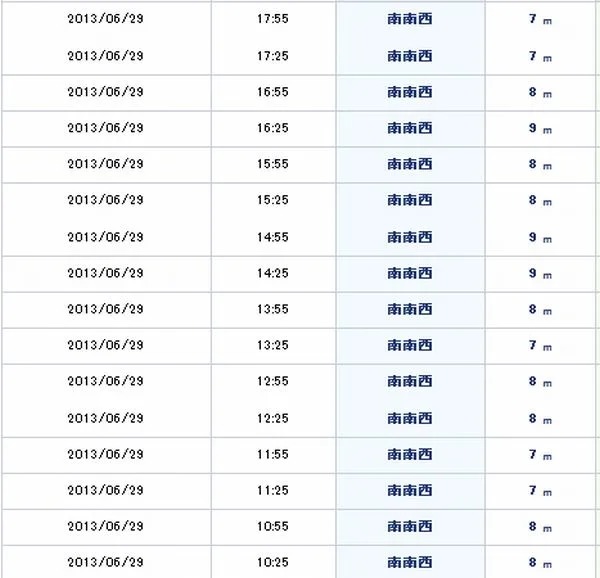Click the 南南西 direction at 13:55
This screenshot has height=578, width=600.
tap(410, 309)
